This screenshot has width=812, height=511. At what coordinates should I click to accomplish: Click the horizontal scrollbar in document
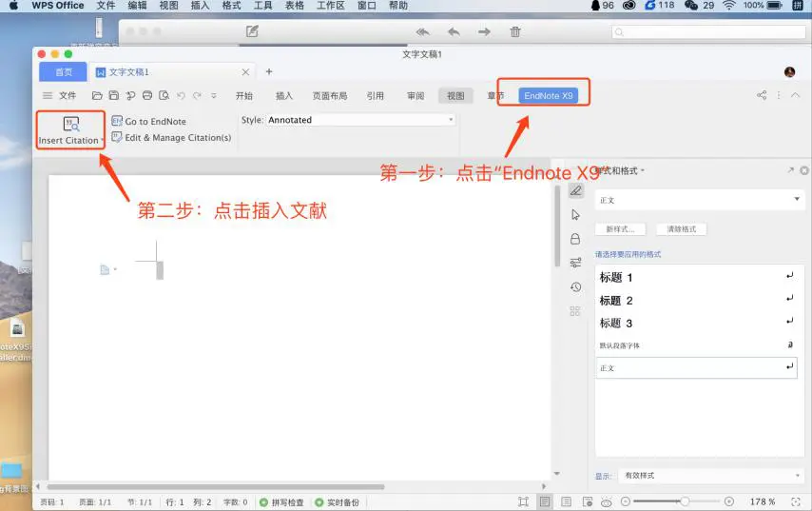216,486
